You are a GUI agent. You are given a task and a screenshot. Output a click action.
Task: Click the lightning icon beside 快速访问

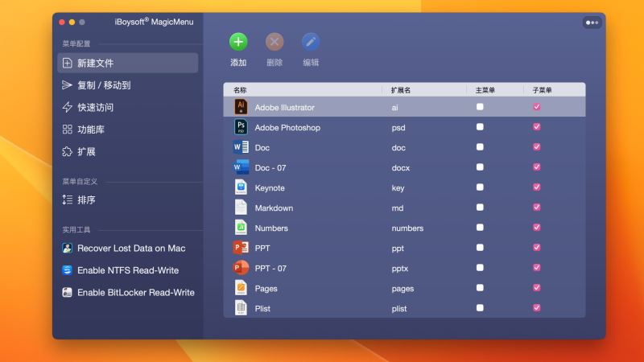click(x=67, y=107)
